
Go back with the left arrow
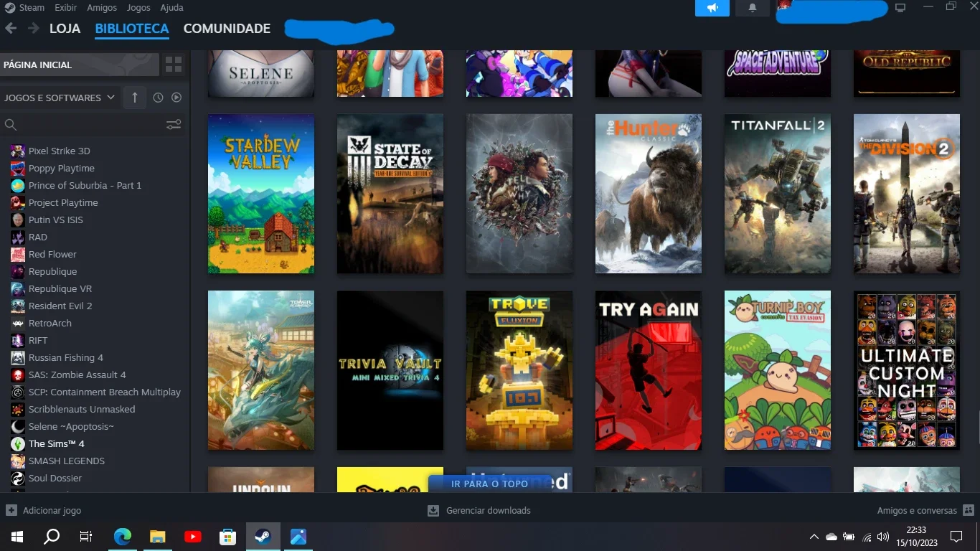coord(11,29)
